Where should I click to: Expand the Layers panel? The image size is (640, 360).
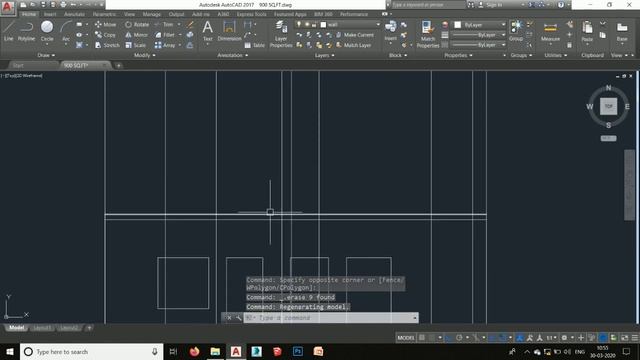pyautogui.click(x=324, y=55)
